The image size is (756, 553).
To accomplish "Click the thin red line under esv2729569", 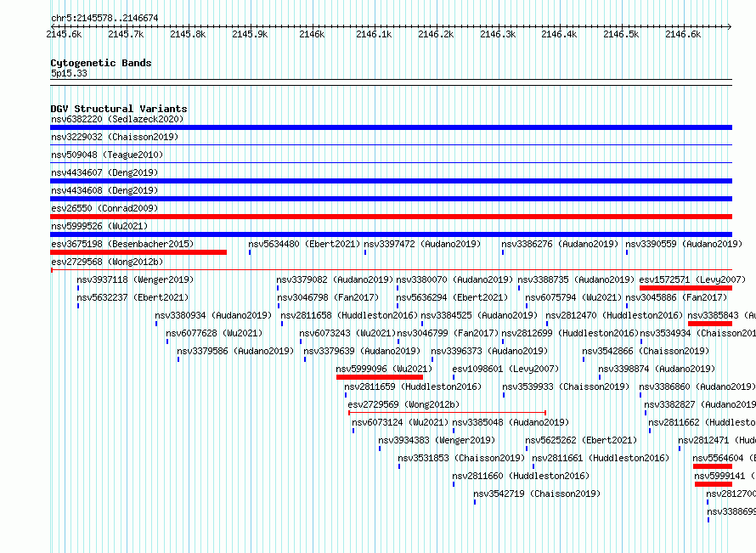I will (447, 413).
